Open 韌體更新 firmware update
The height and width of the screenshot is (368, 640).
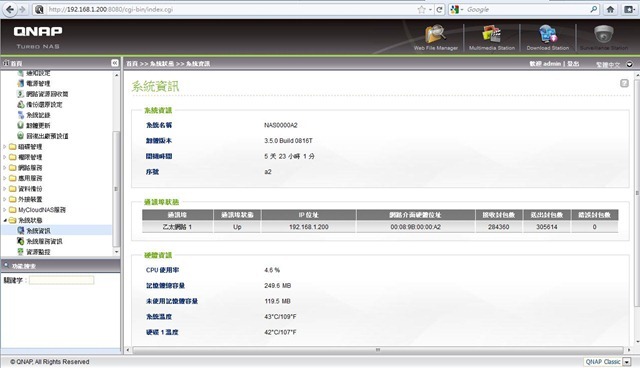pyautogui.click(x=33, y=126)
